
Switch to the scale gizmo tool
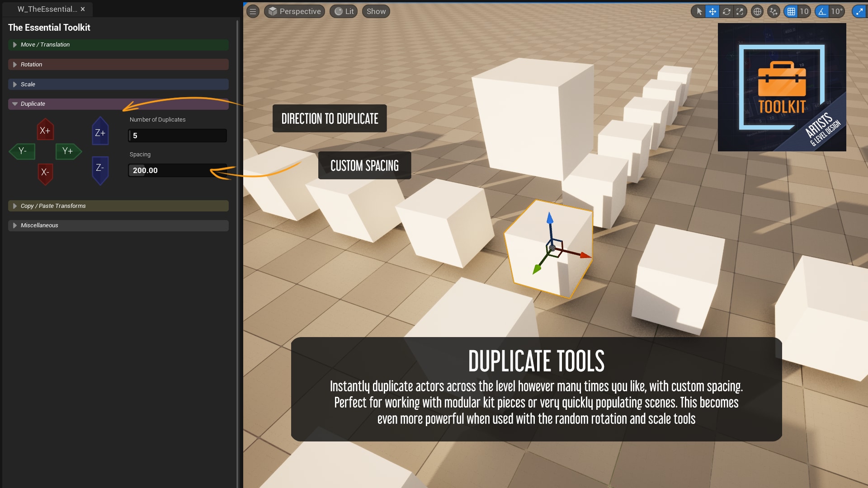(x=740, y=12)
